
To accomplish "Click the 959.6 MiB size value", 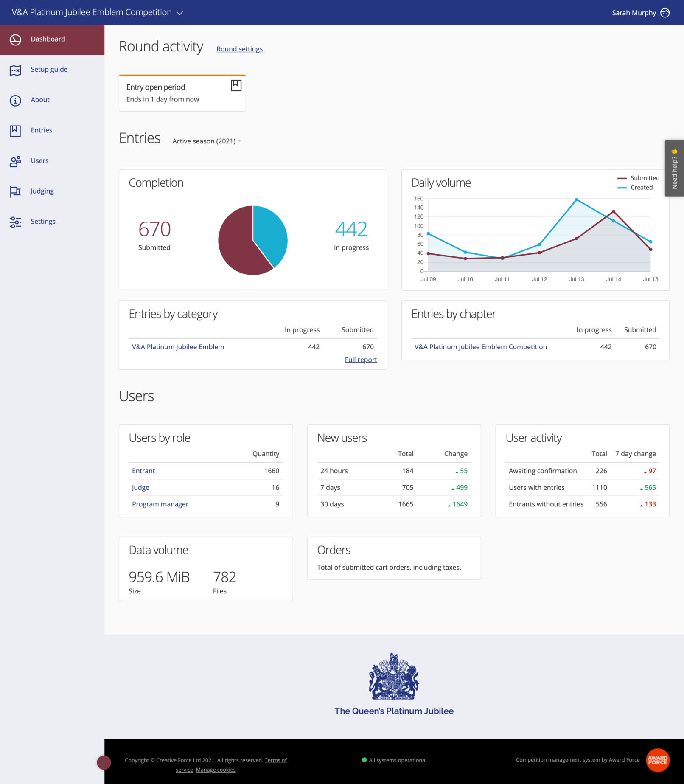I will [x=159, y=577].
